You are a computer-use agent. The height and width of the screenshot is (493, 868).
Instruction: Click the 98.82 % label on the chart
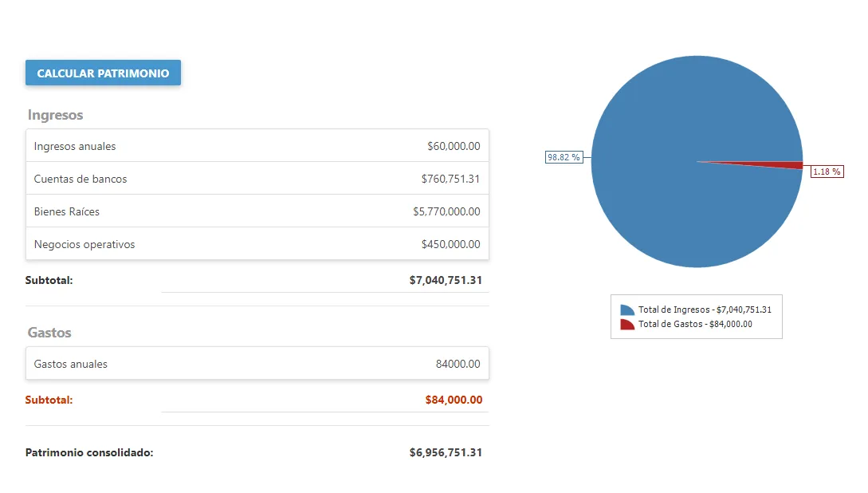564,157
